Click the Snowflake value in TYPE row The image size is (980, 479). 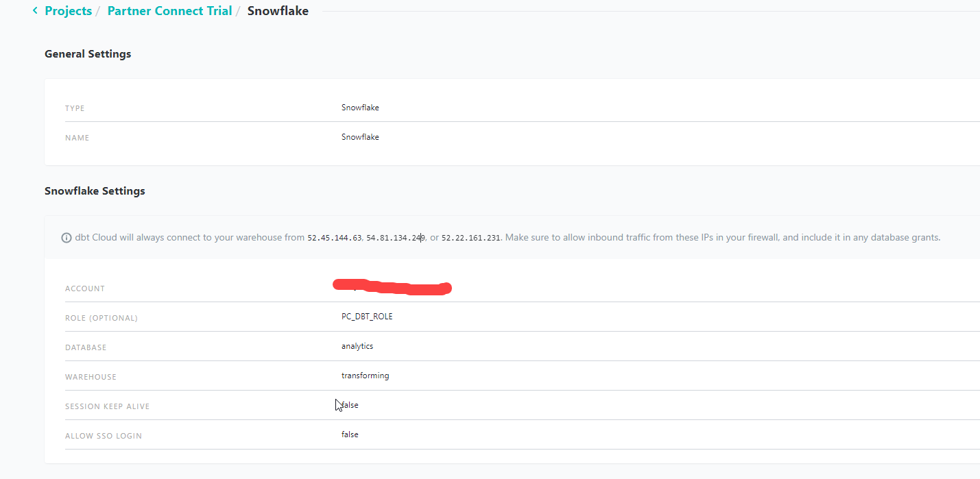(360, 108)
